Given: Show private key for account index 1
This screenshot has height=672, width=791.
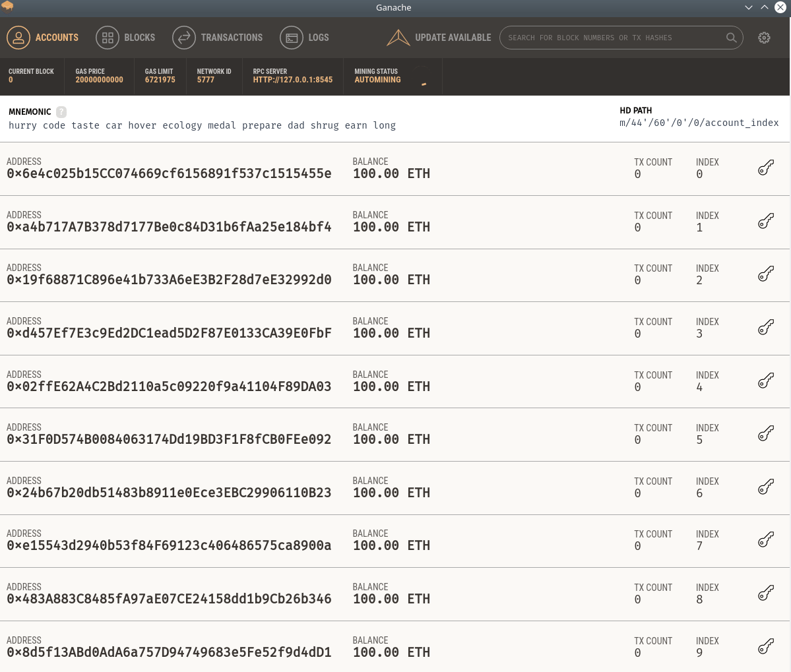Looking at the screenshot, I should click(765, 222).
